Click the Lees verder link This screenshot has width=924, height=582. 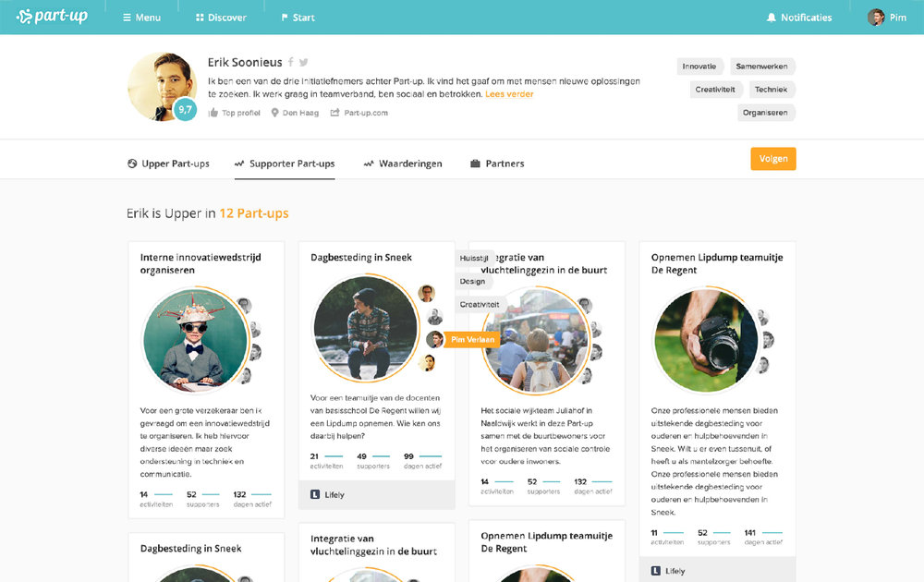[509, 94]
